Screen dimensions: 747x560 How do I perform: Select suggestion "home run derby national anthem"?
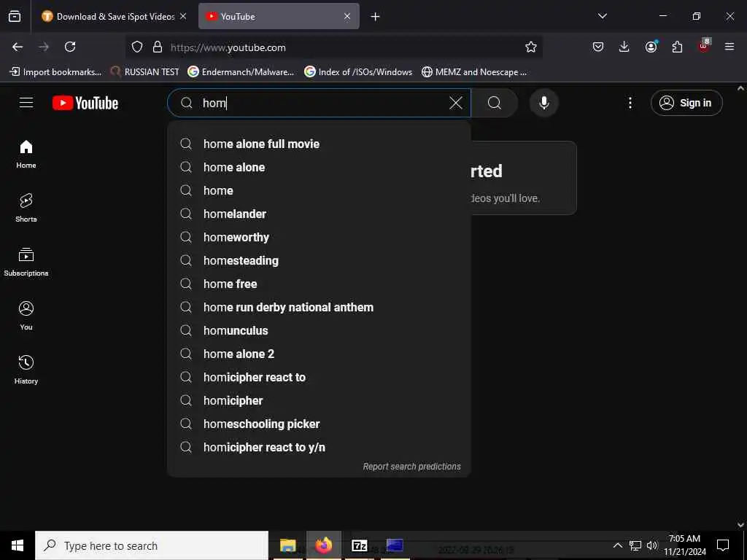pos(319,307)
